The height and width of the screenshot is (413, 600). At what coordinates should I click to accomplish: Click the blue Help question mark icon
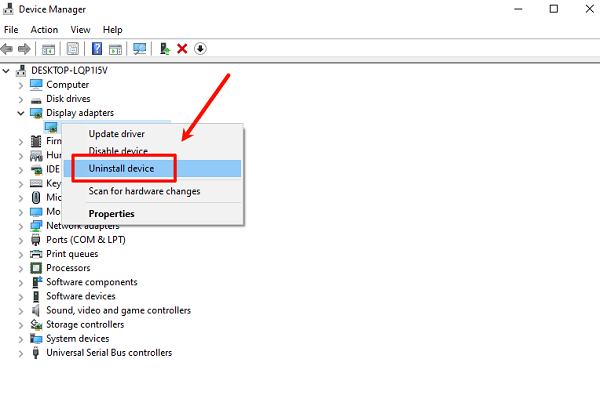tap(97, 49)
